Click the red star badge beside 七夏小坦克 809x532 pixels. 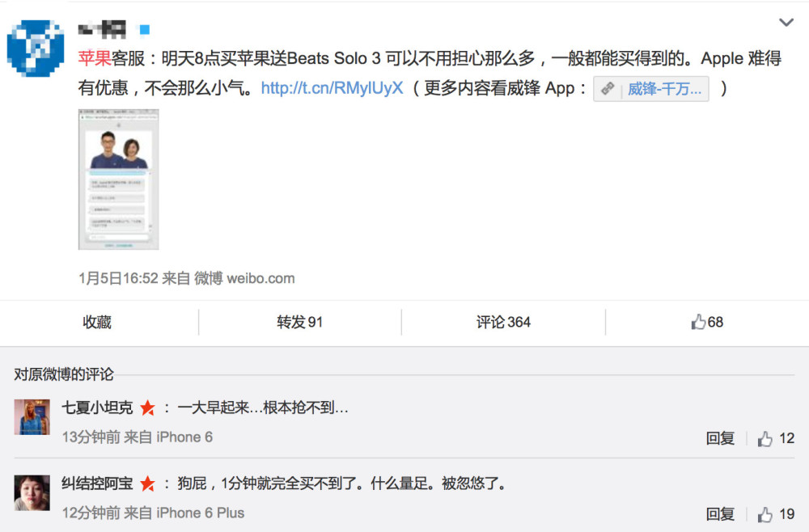[147, 407]
